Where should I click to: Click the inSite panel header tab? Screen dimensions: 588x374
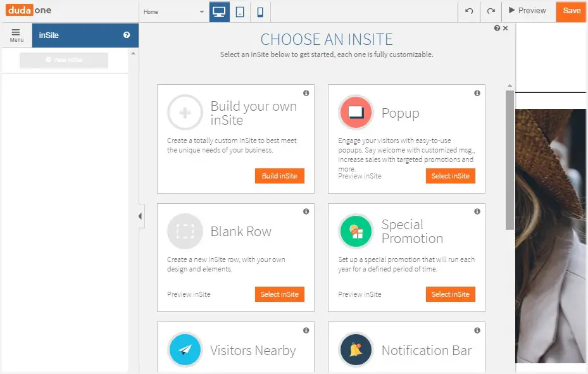point(85,35)
